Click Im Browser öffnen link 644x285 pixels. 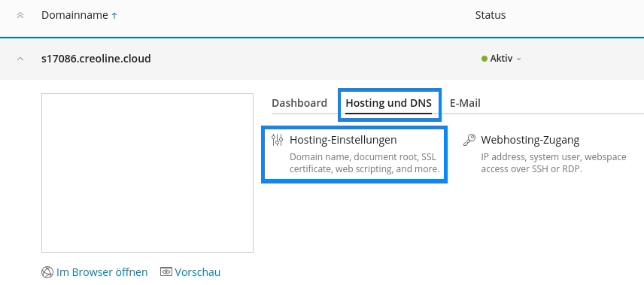(x=102, y=272)
